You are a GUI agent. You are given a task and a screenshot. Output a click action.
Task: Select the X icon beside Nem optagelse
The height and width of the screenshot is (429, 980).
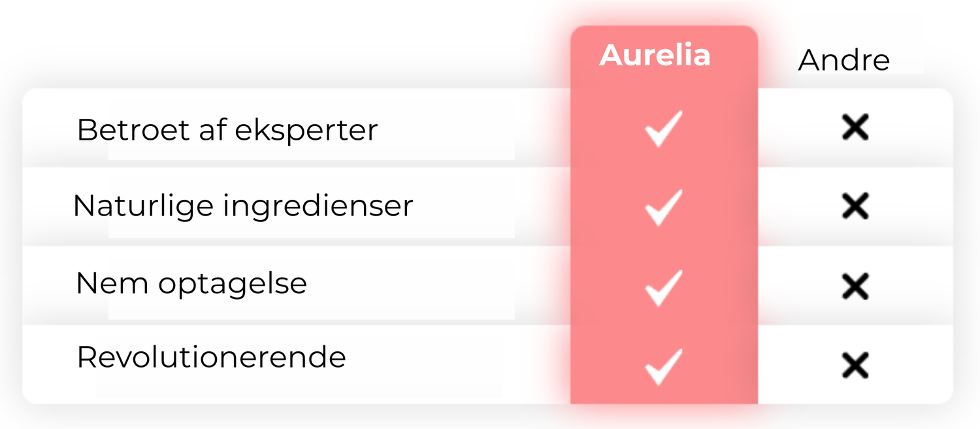(x=855, y=286)
